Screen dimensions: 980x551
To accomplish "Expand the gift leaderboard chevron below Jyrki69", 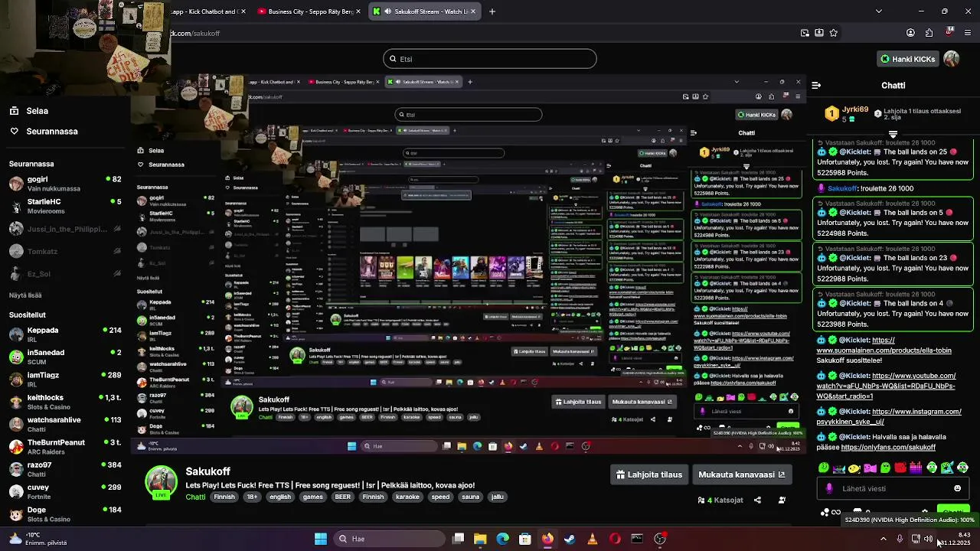I will 893,135.
